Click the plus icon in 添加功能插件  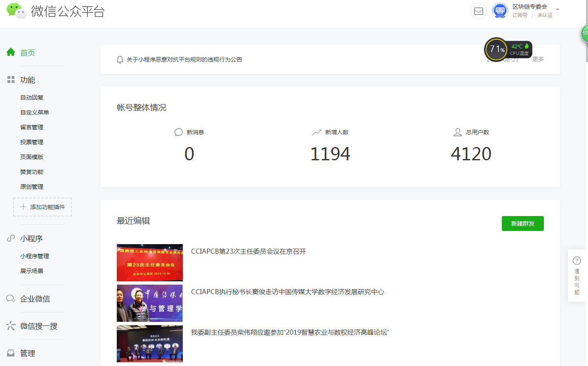23,207
